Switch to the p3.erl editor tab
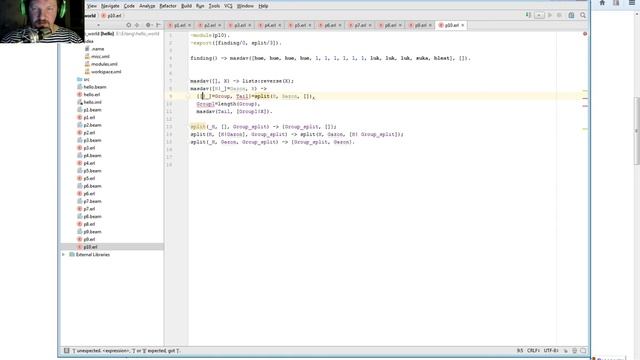This screenshot has width=640, height=360. click(240, 25)
